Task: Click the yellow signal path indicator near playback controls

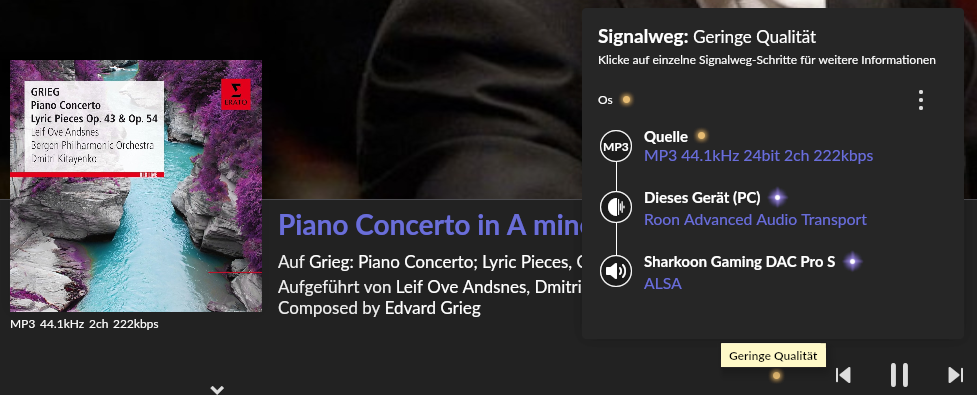Action: (x=776, y=376)
